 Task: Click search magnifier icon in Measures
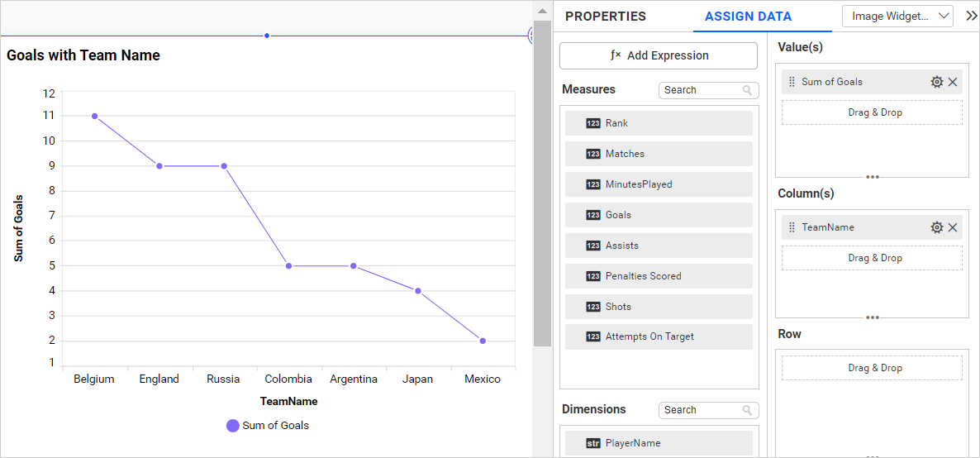(748, 90)
